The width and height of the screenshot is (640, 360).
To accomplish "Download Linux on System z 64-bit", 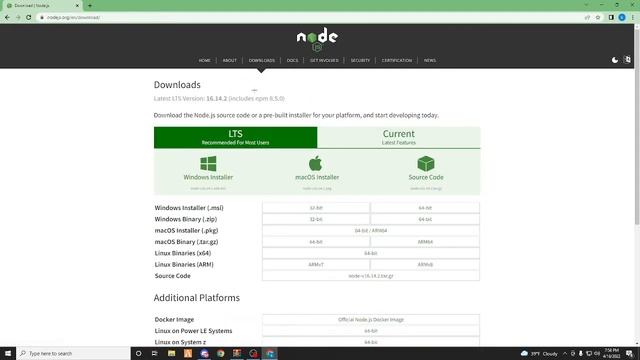I will point(371,342).
